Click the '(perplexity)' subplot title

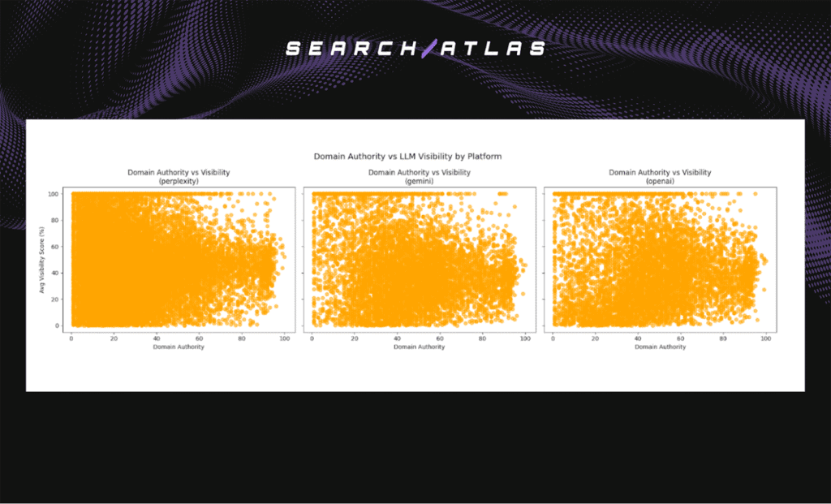(178, 181)
